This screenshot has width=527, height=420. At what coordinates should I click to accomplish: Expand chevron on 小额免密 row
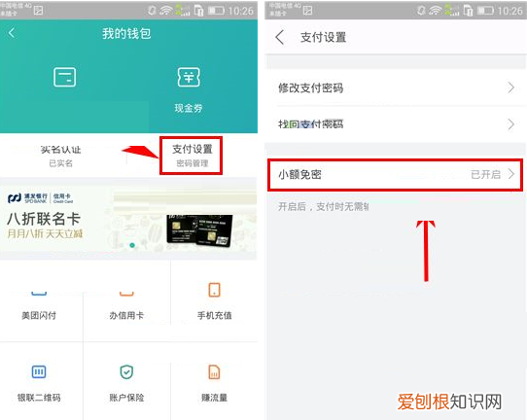pos(511,174)
